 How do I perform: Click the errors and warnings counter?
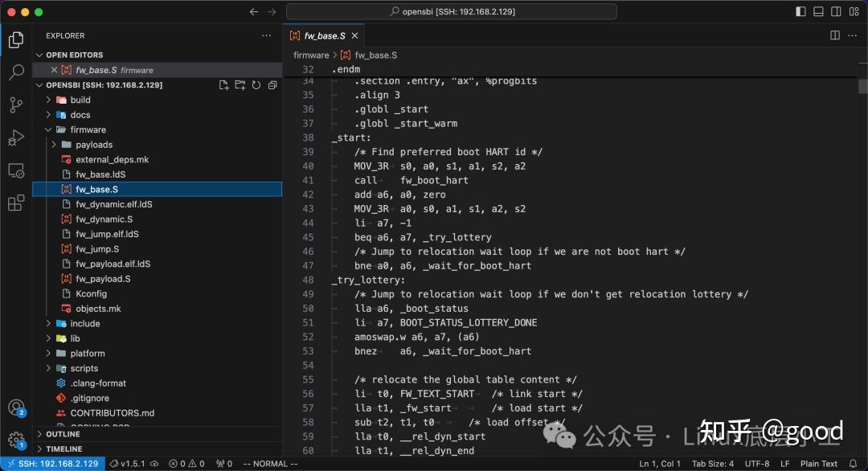point(186,464)
